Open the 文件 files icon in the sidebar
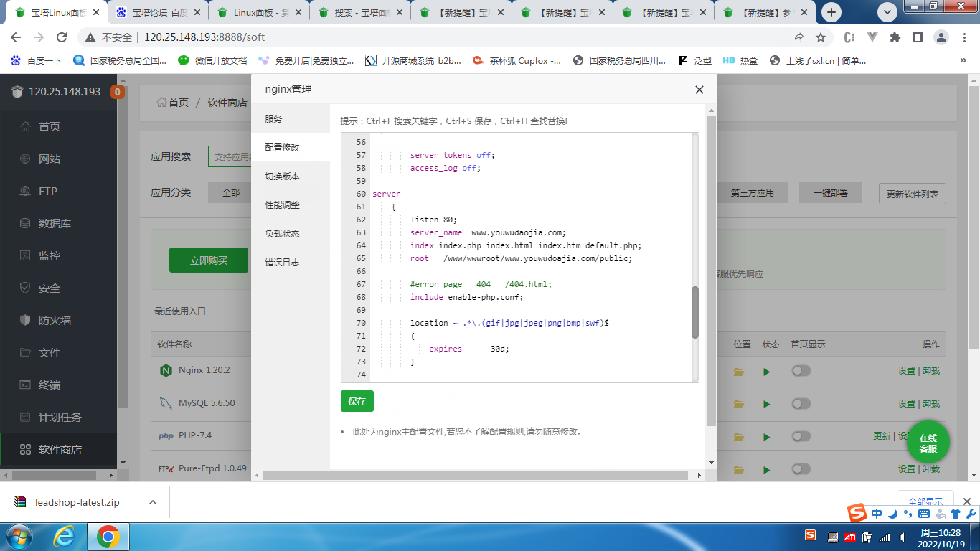 26,353
